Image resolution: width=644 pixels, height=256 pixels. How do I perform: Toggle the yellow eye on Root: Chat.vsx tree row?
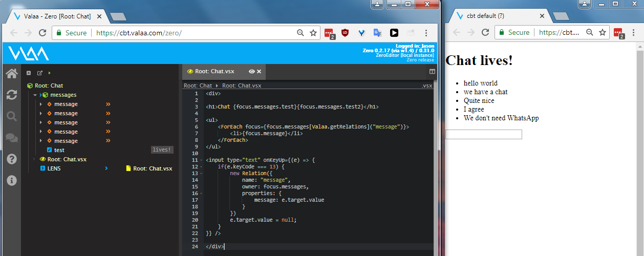pos(43,159)
